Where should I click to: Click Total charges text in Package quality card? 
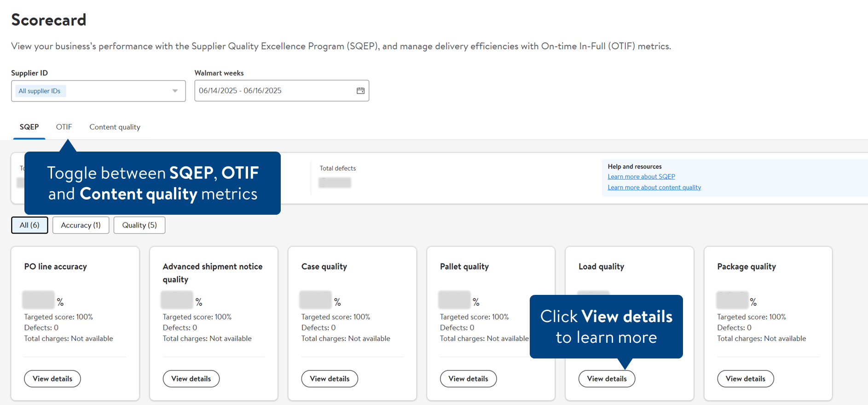[761, 339]
